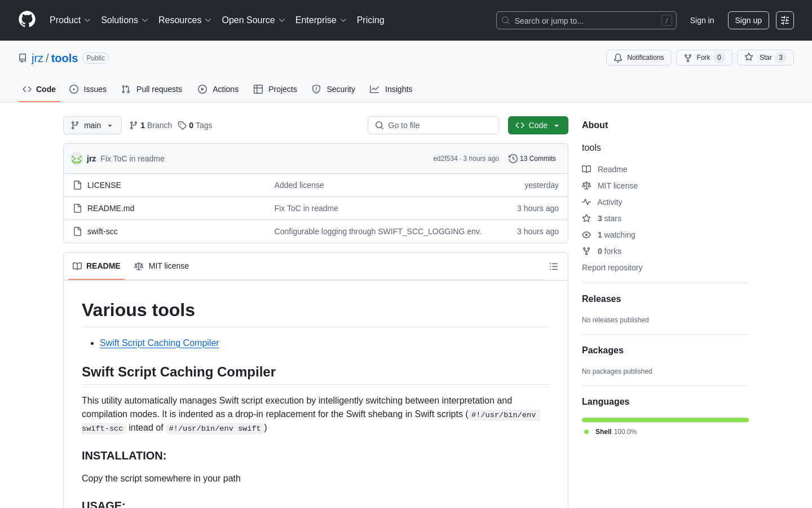Open the Security tab
Screen dimensions: 812x508
coord(334,89)
